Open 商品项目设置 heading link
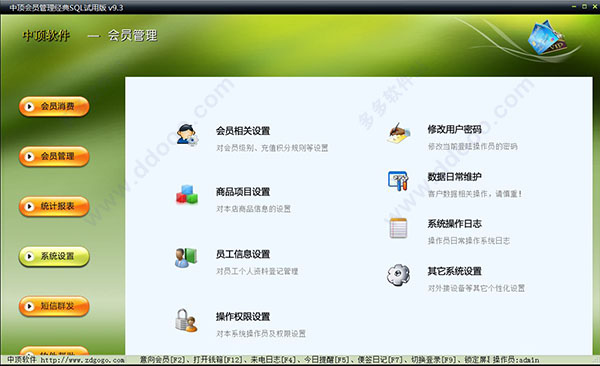600x366 pixels. click(243, 192)
